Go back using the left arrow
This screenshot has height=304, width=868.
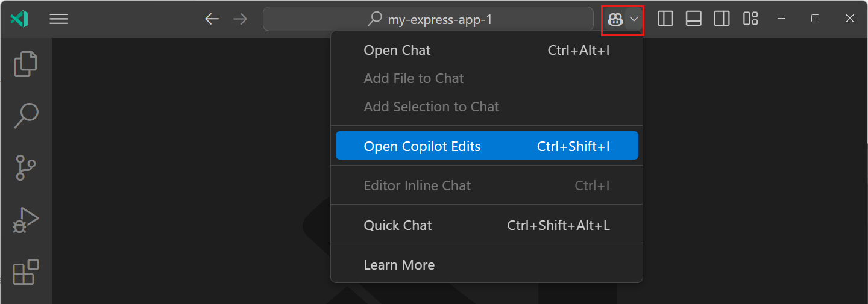coord(212,19)
